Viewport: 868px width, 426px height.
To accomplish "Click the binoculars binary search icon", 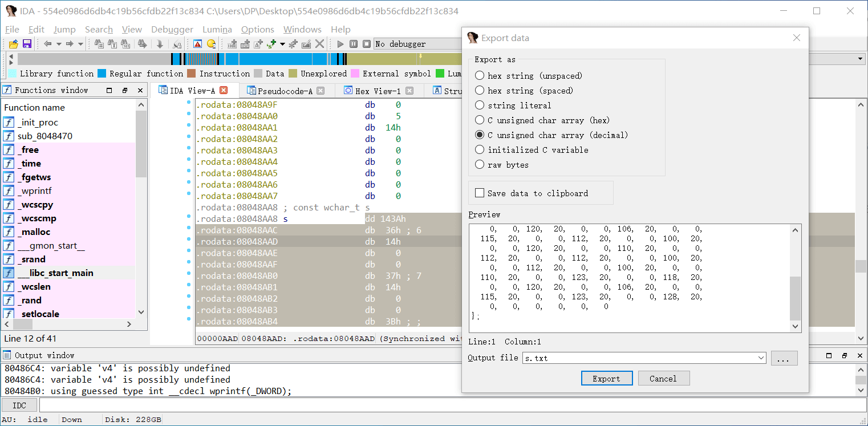I will tap(125, 44).
